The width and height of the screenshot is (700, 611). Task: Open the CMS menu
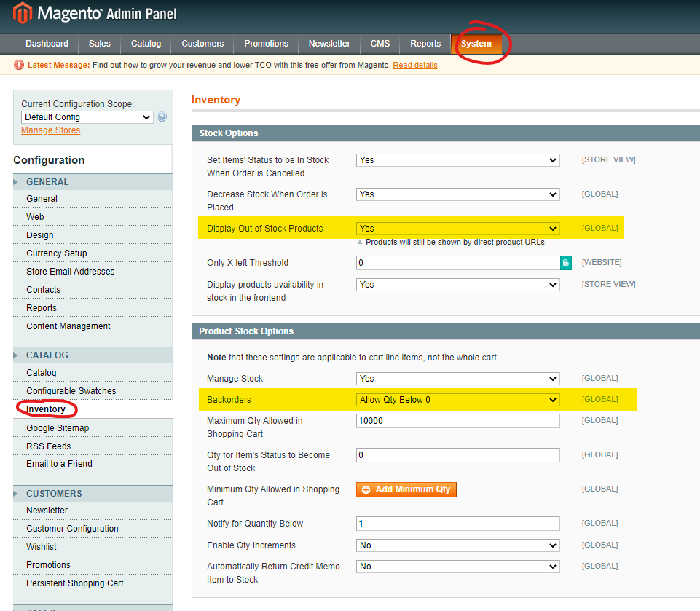[x=380, y=44]
